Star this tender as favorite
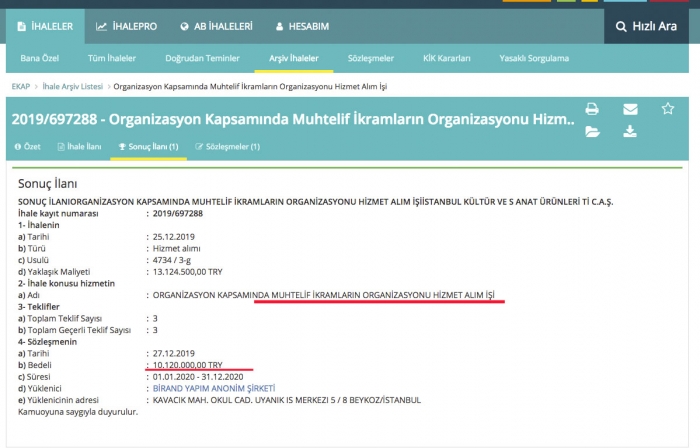The width and height of the screenshot is (700, 448). (668, 109)
